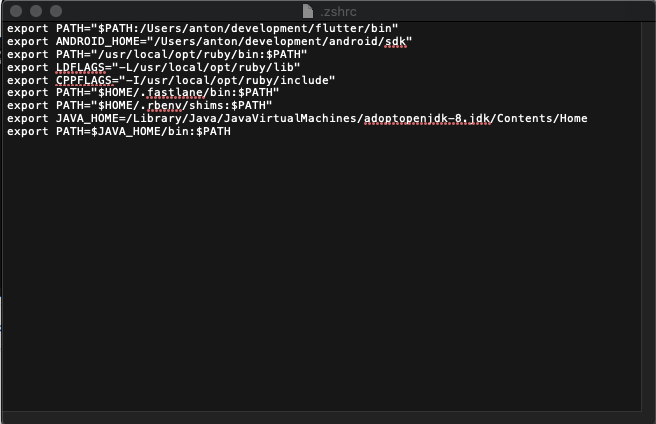Zoom the window with the third title button
Screen dimensions: 656x424
tap(56, 10)
